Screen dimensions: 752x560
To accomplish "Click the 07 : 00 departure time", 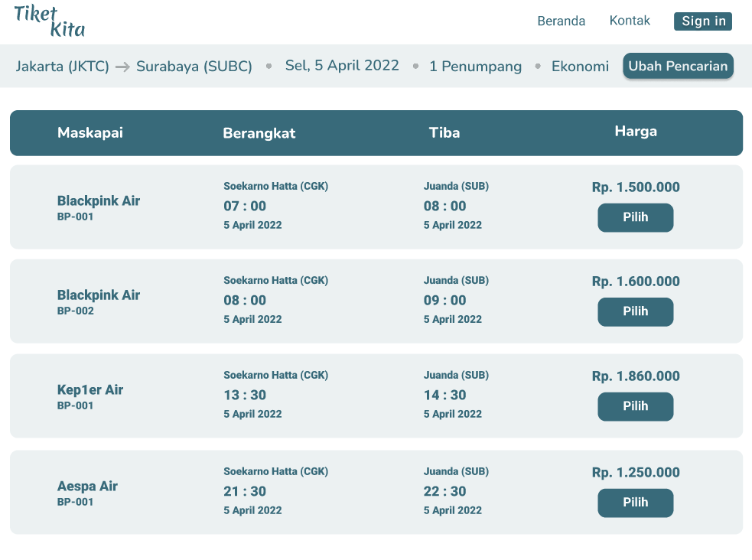I will 245,206.
